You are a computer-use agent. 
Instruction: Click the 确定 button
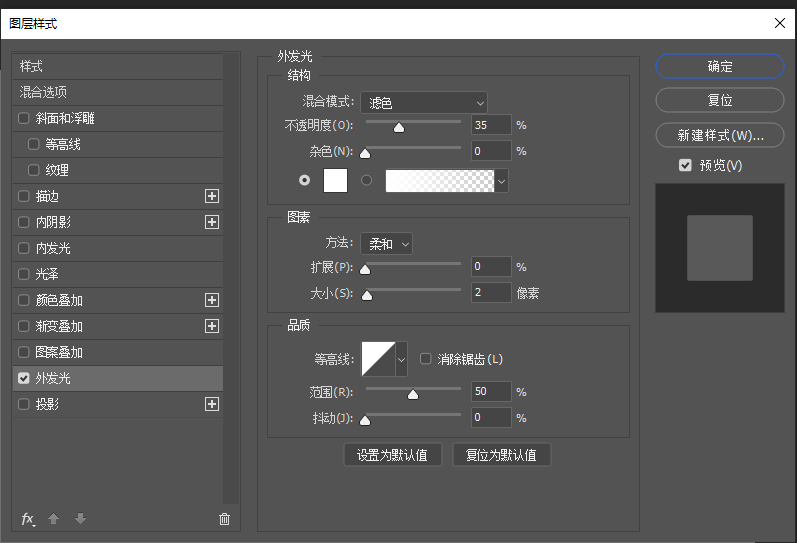pos(719,67)
